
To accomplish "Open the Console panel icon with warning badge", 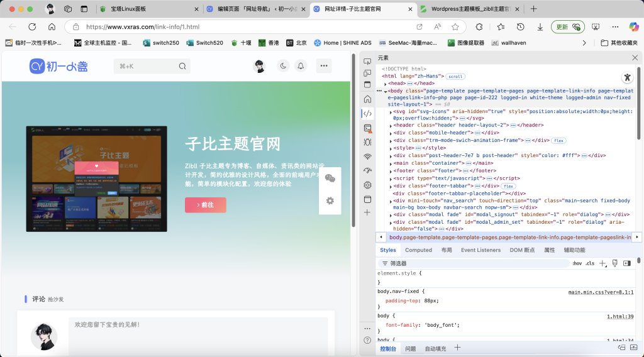I will pyautogui.click(x=368, y=128).
